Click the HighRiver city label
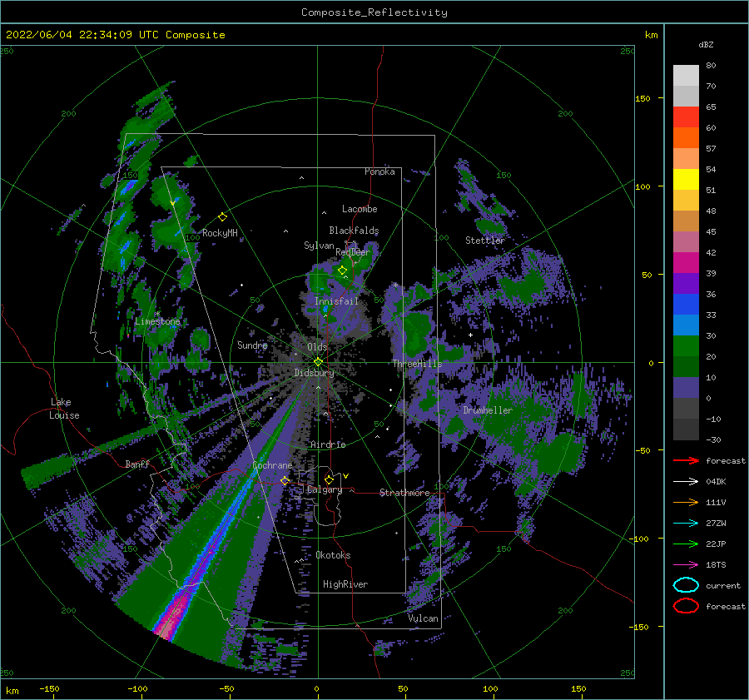The height and width of the screenshot is (700, 749). (345, 584)
